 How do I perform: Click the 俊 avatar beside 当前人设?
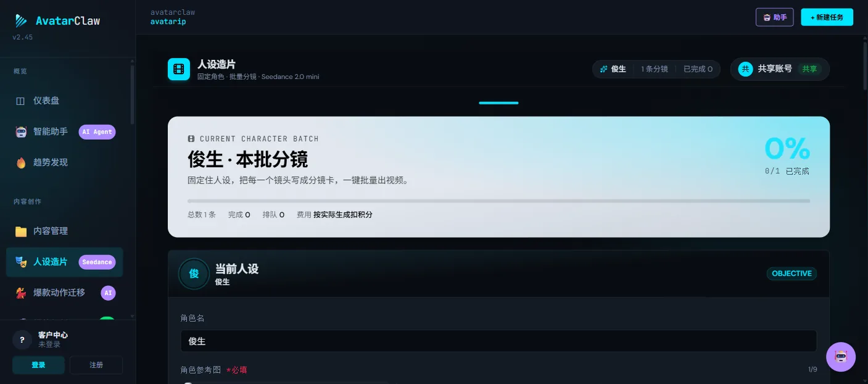click(194, 273)
